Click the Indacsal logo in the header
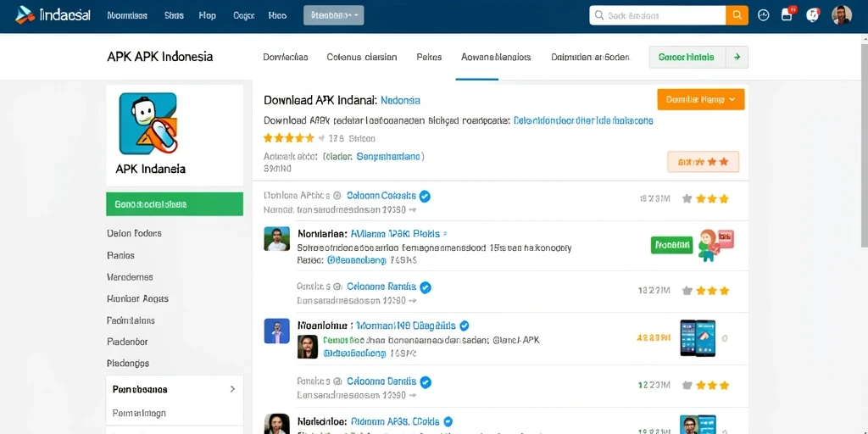 coord(53,15)
